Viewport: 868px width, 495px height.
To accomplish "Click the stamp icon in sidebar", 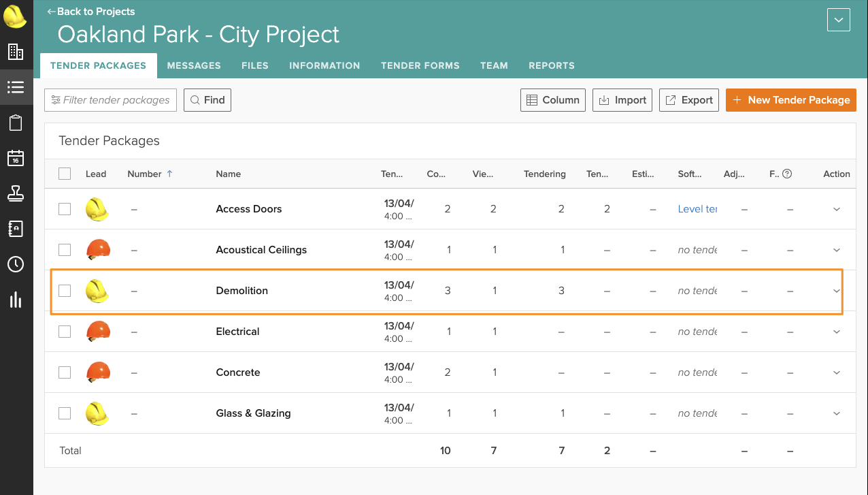I will click(16, 193).
